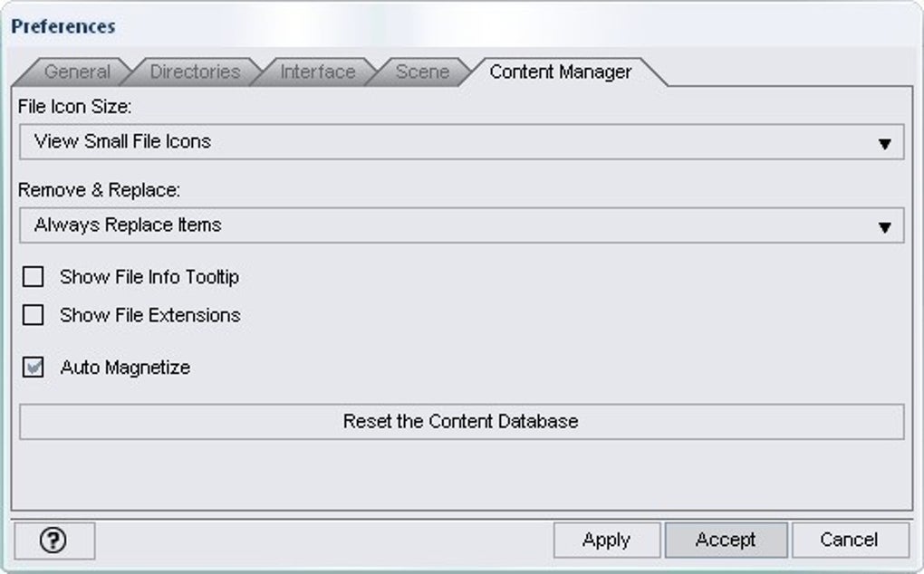Dismiss the dialog with Cancel
Image resolution: width=924 pixels, height=574 pixels.
pos(849,541)
